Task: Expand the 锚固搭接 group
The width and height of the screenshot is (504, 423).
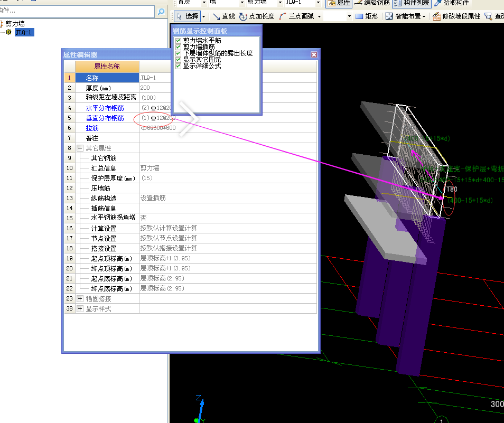Action: (80, 299)
